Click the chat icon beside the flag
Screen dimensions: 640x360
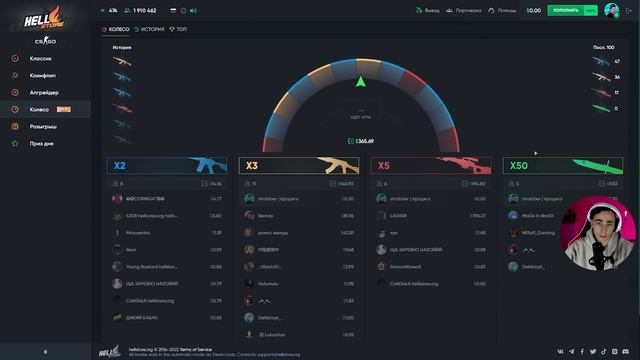click(x=183, y=11)
